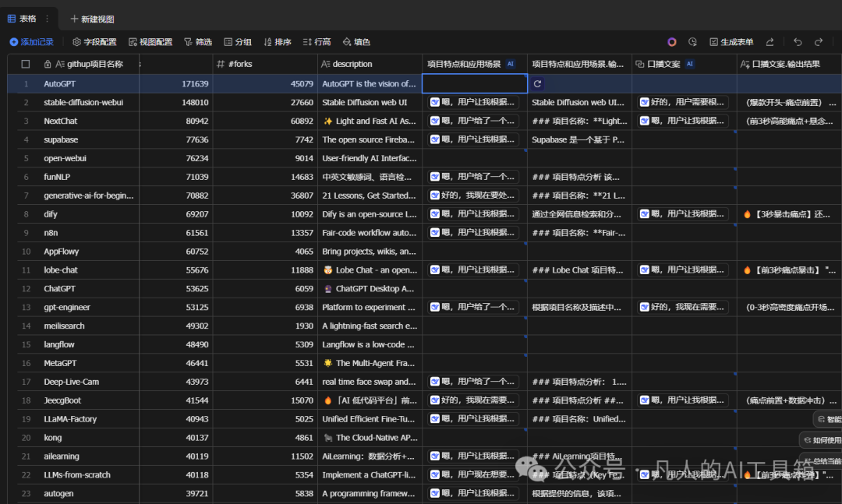Click the LLaMA-Factory name cell

coord(88,418)
